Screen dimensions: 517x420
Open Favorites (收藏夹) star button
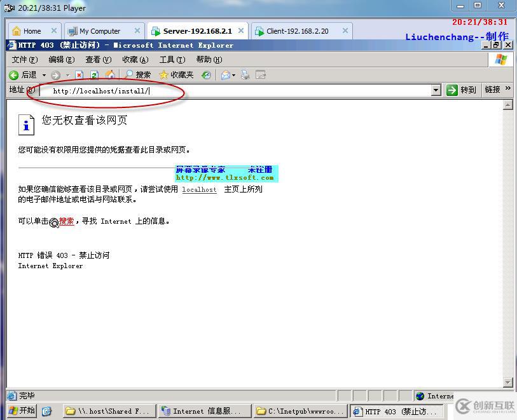176,75
